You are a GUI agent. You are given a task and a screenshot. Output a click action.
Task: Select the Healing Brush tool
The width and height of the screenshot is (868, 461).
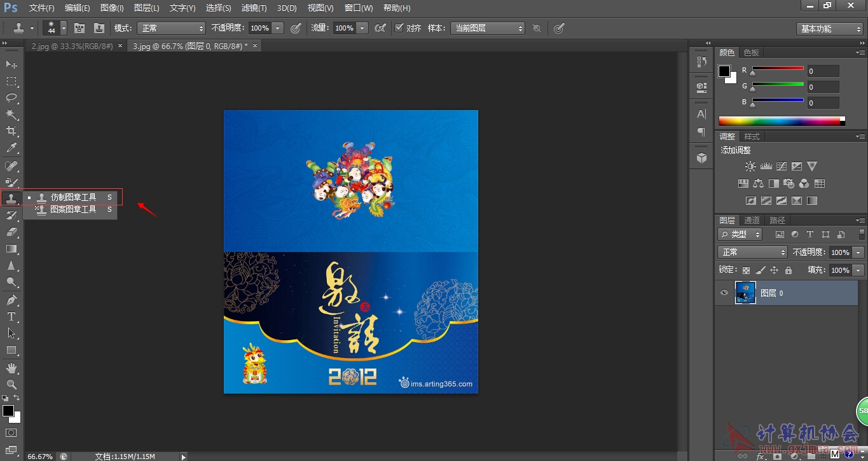click(11, 165)
